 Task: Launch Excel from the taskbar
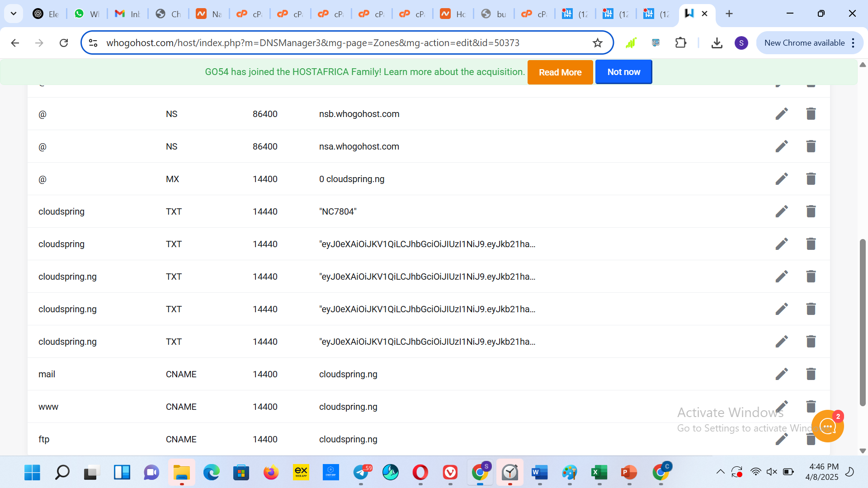(599, 473)
